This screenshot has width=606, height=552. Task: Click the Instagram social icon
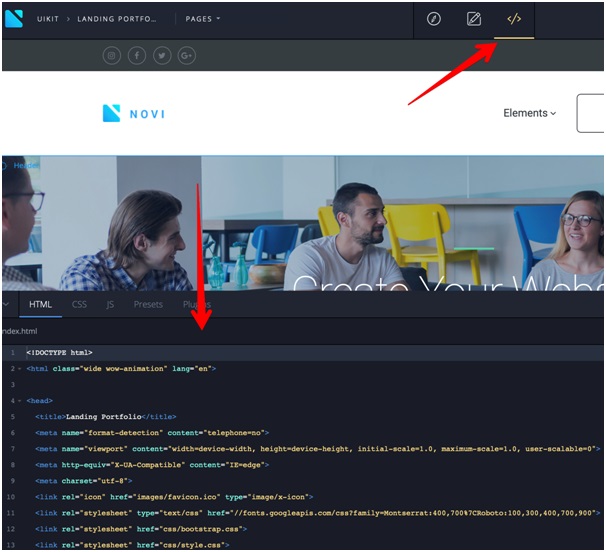click(x=112, y=56)
